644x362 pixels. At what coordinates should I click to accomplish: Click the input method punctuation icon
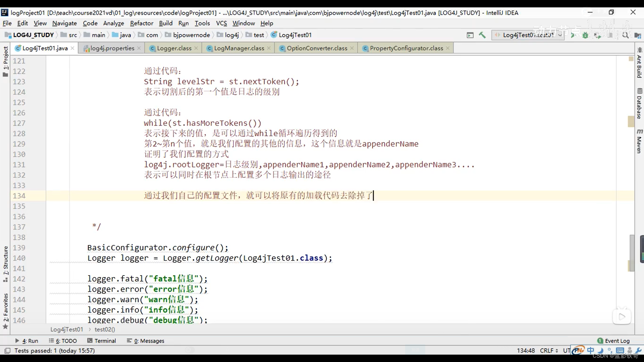tap(610, 350)
